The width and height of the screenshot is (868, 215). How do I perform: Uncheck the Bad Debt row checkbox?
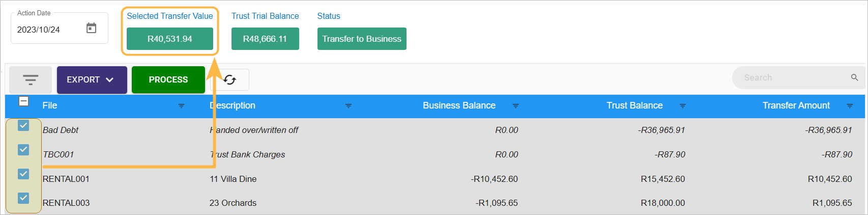click(x=23, y=125)
